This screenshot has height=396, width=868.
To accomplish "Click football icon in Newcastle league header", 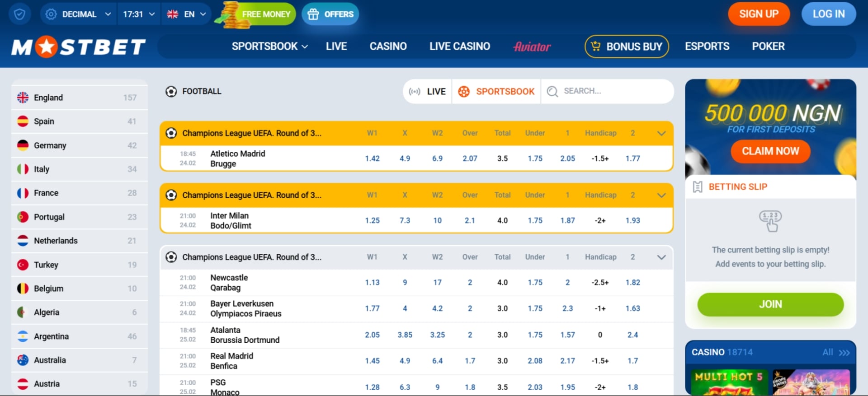I will tap(171, 257).
